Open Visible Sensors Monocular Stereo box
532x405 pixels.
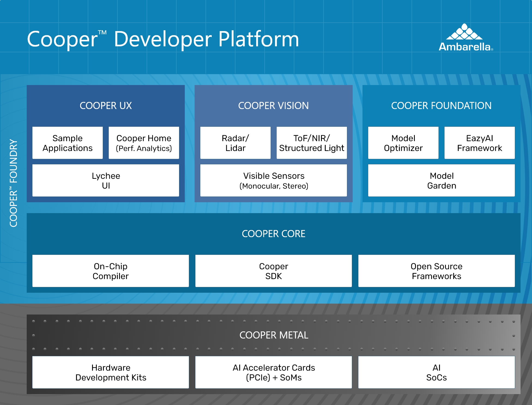click(274, 180)
